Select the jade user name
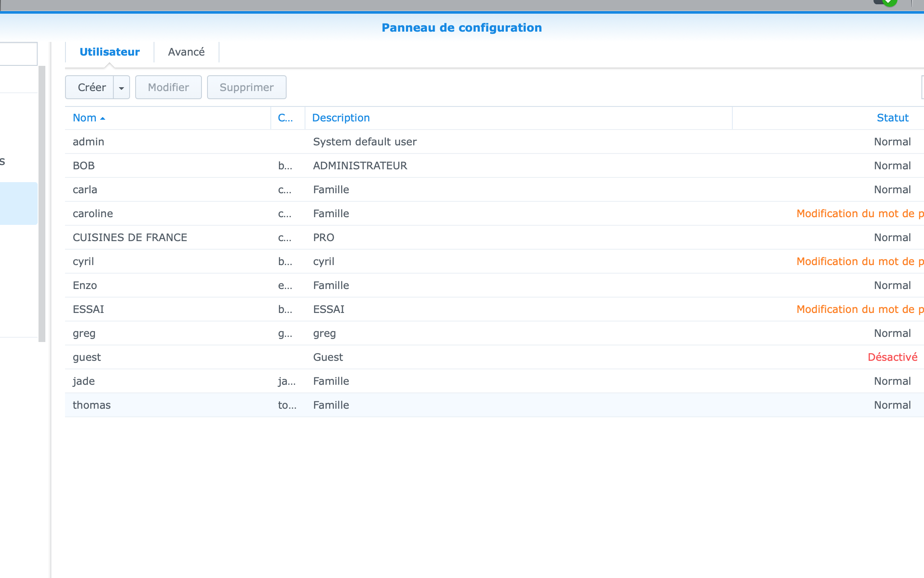Viewport: 924px width, 578px height. [x=84, y=381]
